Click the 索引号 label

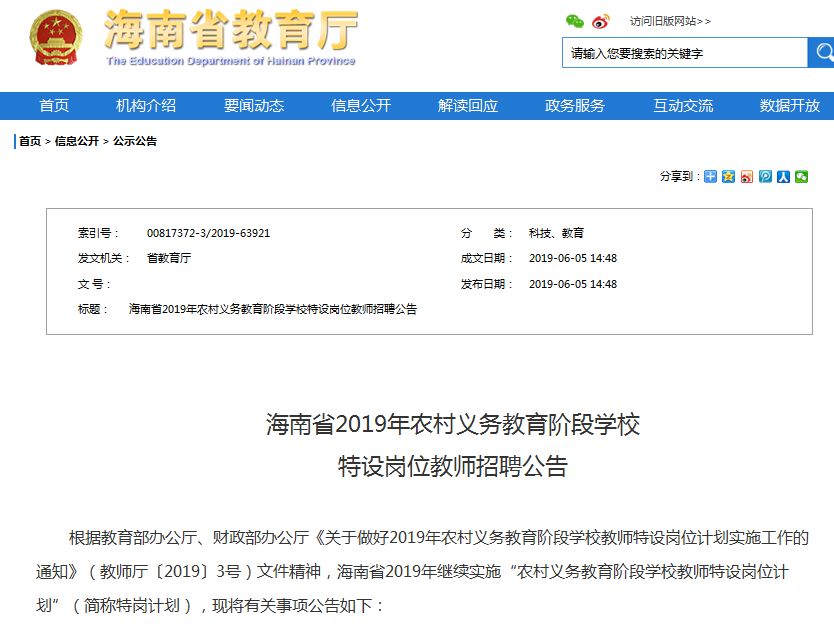98,233
